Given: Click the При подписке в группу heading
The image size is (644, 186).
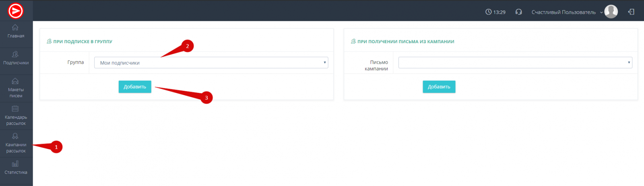Looking at the screenshot, I should click(83, 42).
